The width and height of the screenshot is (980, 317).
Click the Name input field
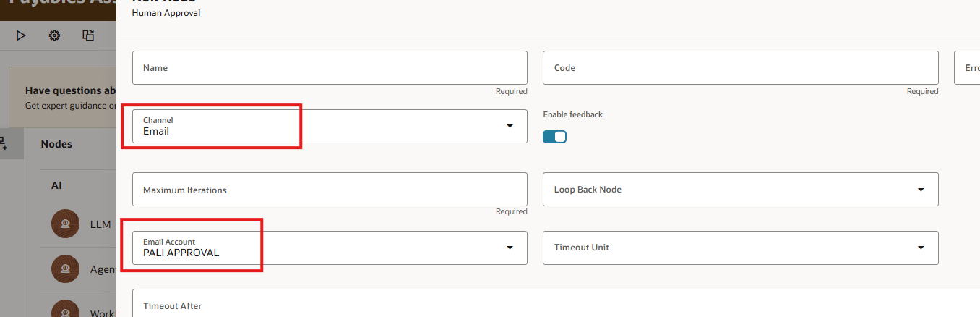point(330,67)
